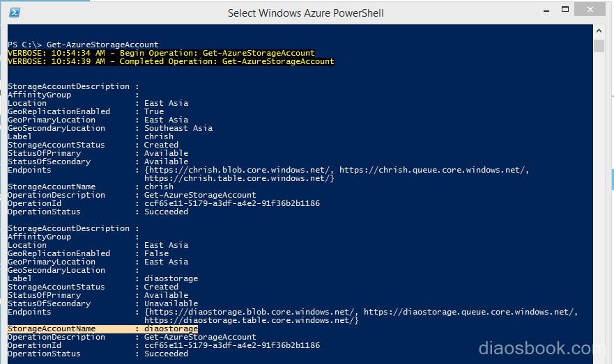Click the diaostorage table endpoint URL

point(249,320)
